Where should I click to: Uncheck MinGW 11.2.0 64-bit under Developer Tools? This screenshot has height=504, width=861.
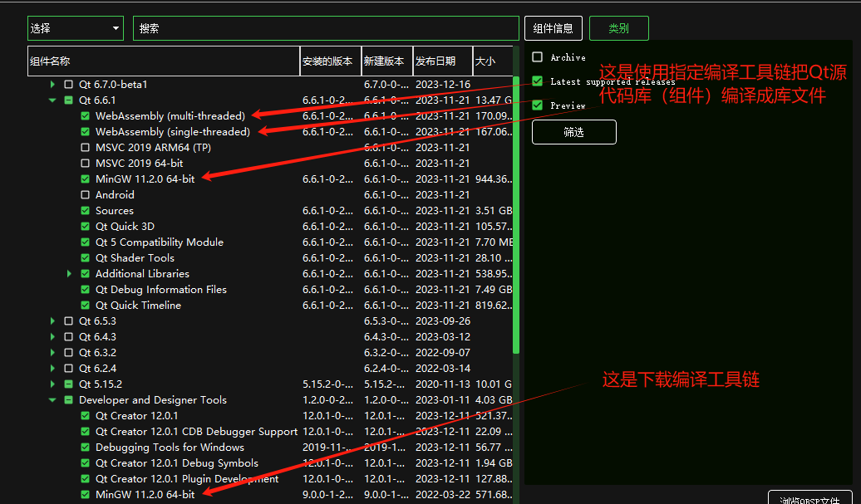pos(85,495)
